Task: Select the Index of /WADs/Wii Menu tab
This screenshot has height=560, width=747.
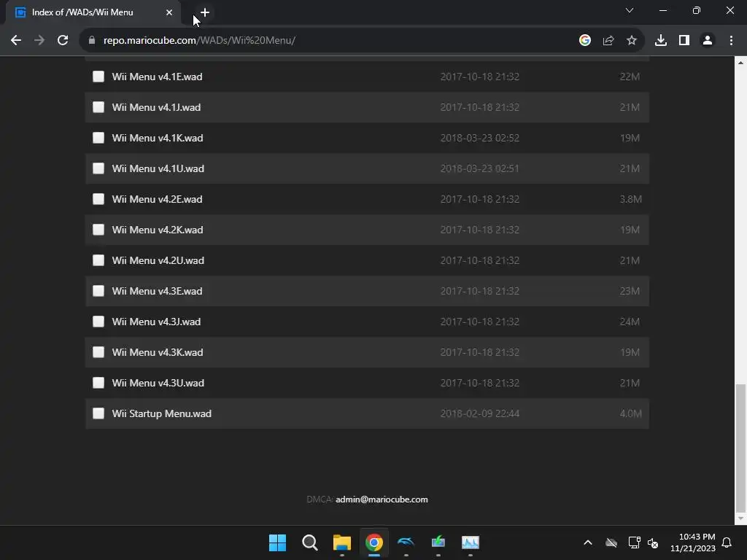Action: (93, 12)
